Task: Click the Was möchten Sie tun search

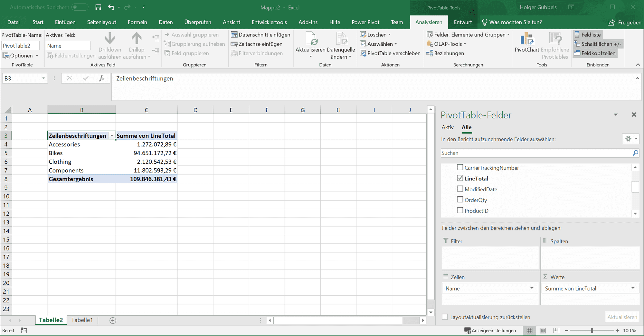Action: (x=512, y=22)
